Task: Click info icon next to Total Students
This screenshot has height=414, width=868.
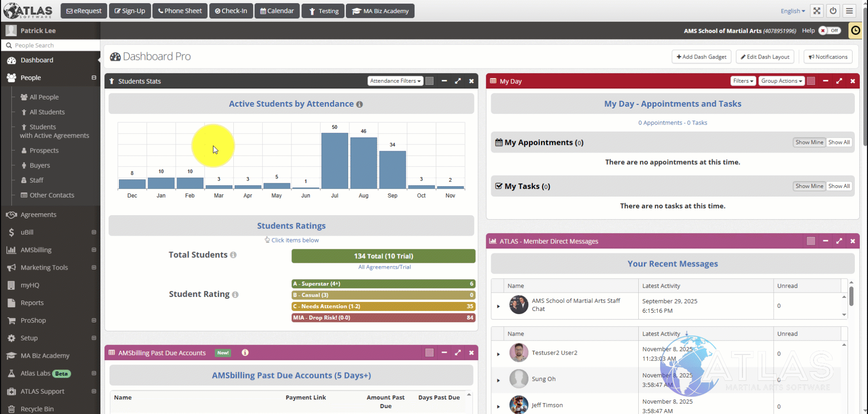Action: pyautogui.click(x=233, y=255)
